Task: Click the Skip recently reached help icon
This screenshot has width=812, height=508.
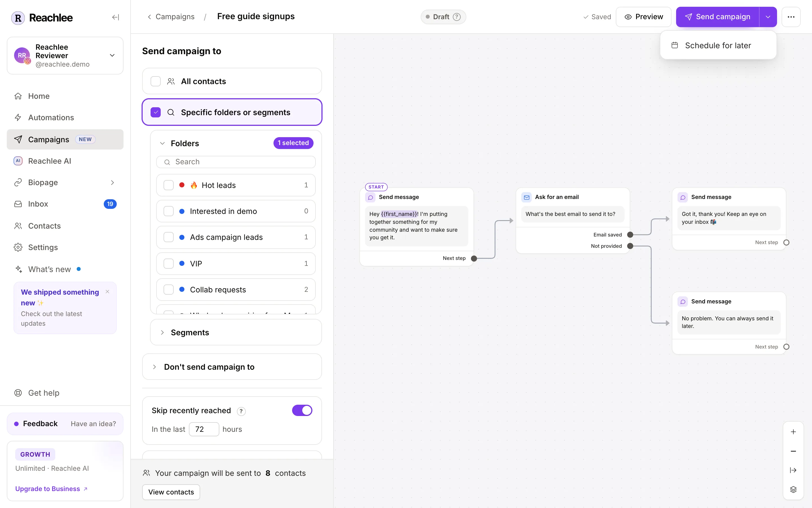Action: 241,411
